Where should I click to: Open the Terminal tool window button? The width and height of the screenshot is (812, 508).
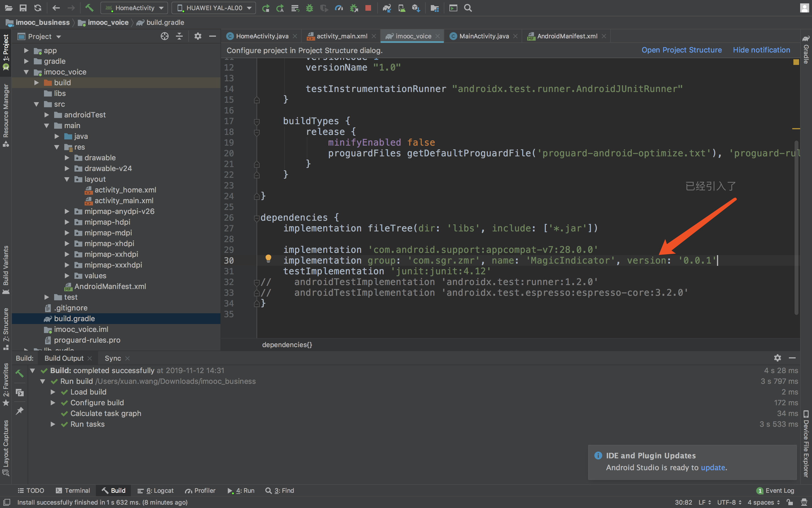pyautogui.click(x=73, y=491)
